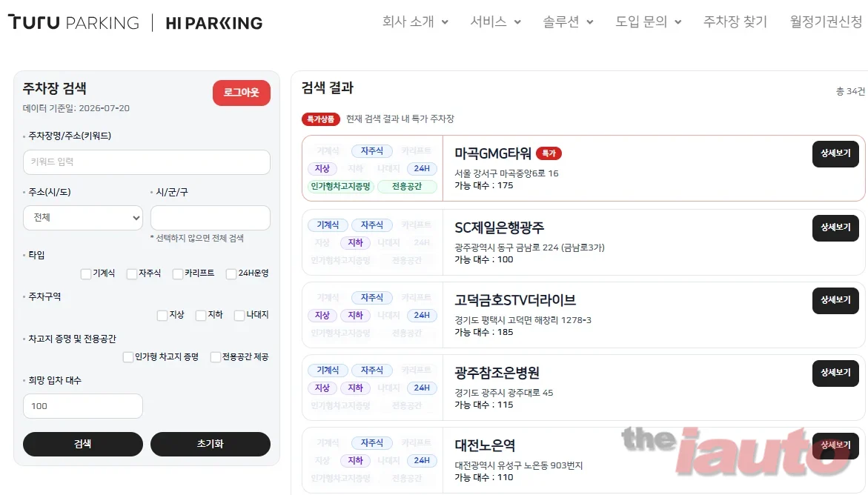This screenshot has height=495, width=868.
Task: Check the 자주식 type checkbox
Action: point(132,273)
